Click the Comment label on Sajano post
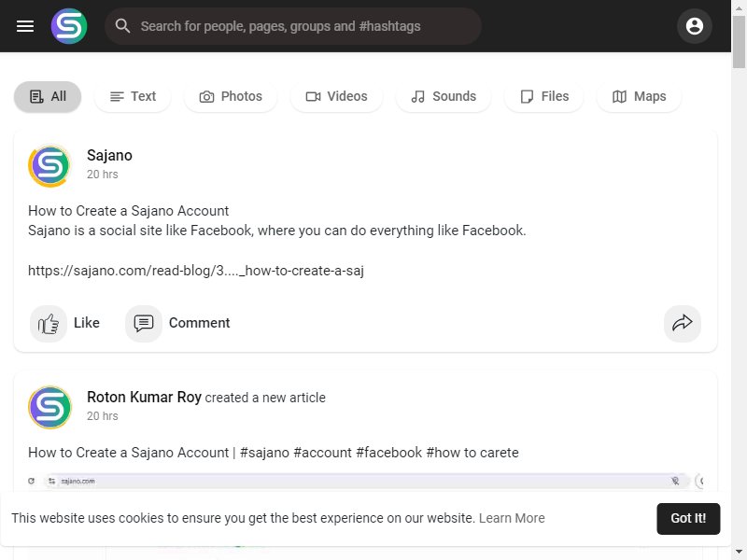 199,323
